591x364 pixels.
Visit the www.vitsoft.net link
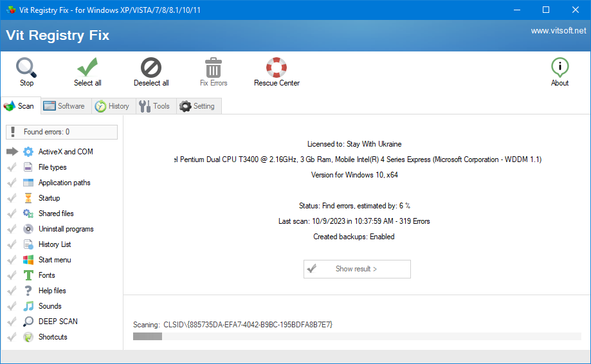click(558, 30)
